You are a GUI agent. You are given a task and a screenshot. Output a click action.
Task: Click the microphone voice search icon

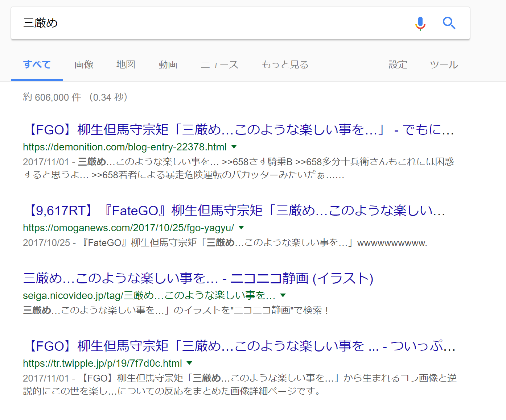420,24
